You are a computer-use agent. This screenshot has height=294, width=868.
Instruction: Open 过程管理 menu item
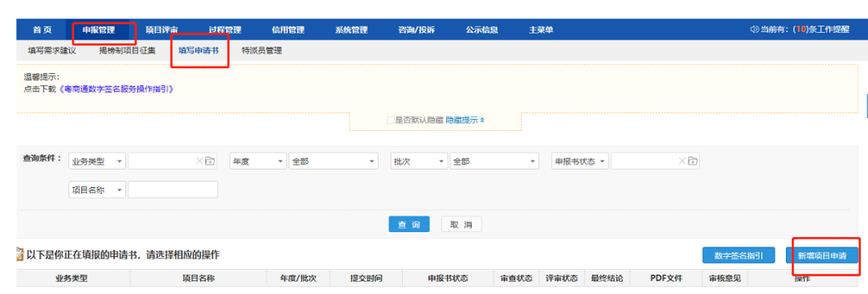pyautogui.click(x=225, y=30)
